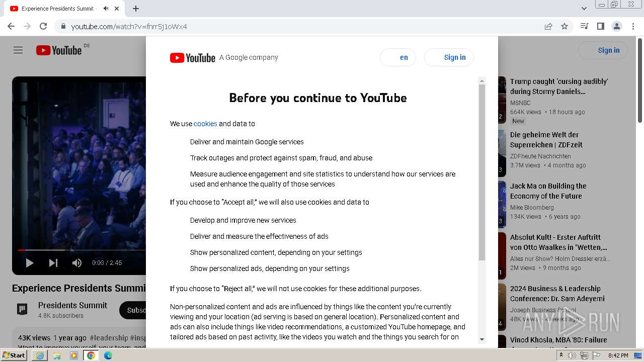644x362 pixels.
Task: Click the Joseph Business School channel name
Action: [543, 310]
